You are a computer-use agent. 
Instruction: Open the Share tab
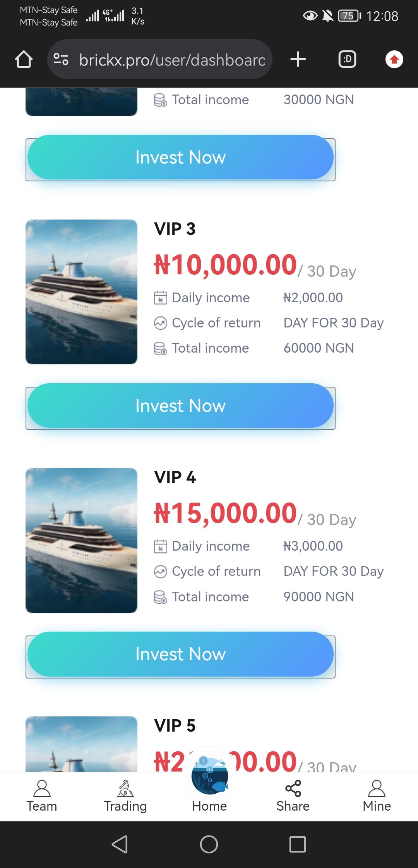(x=293, y=796)
